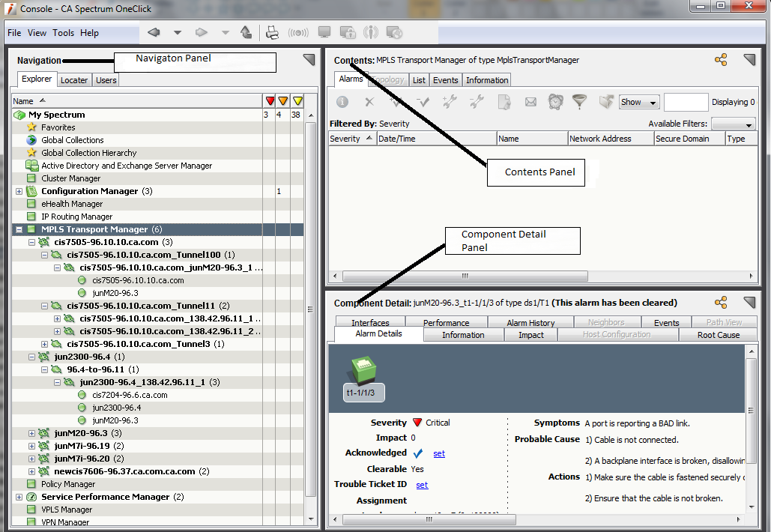Expand the junM7i-96.19 node

(x=31, y=446)
